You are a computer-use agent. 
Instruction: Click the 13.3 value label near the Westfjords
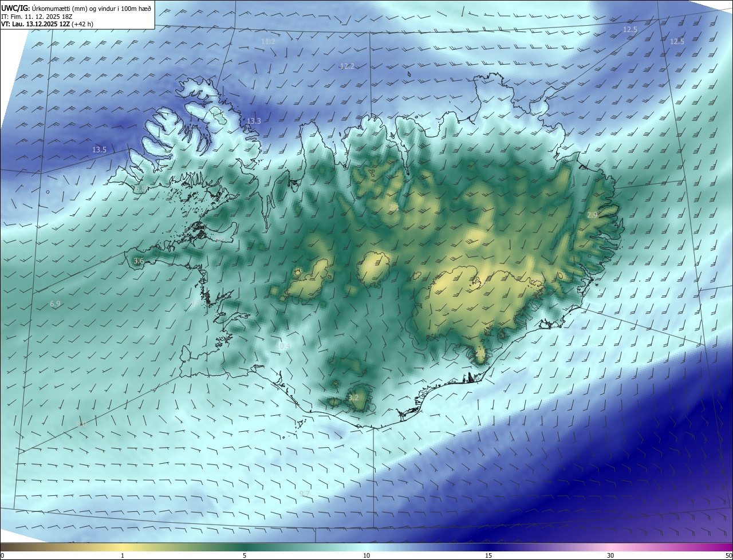pos(254,121)
